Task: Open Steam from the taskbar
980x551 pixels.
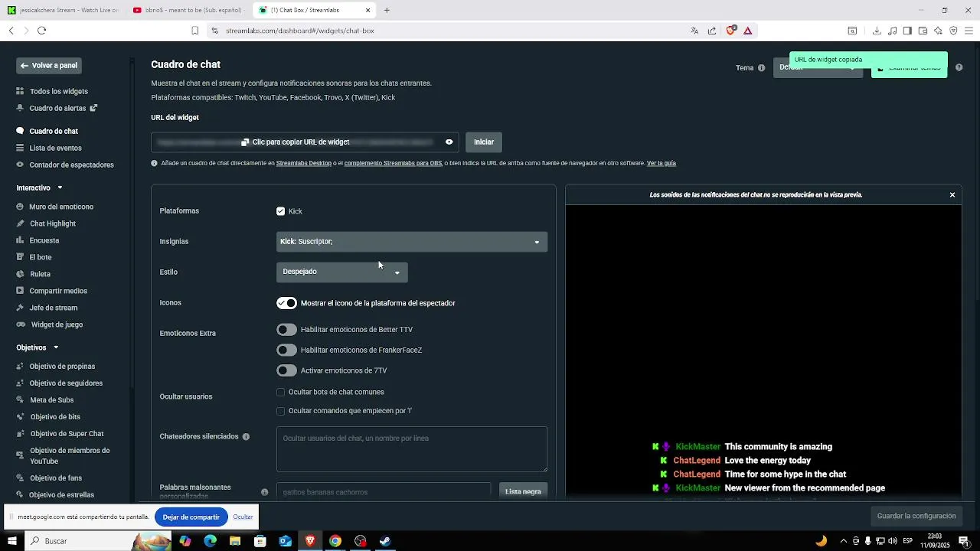Action: (385, 541)
